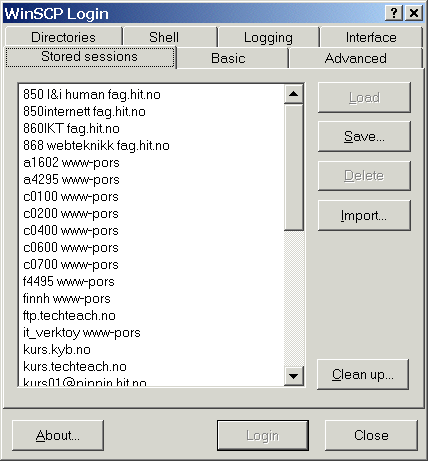Open the Logging tab
Image resolution: width=428 pixels, height=461 pixels.
tap(268, 37)
